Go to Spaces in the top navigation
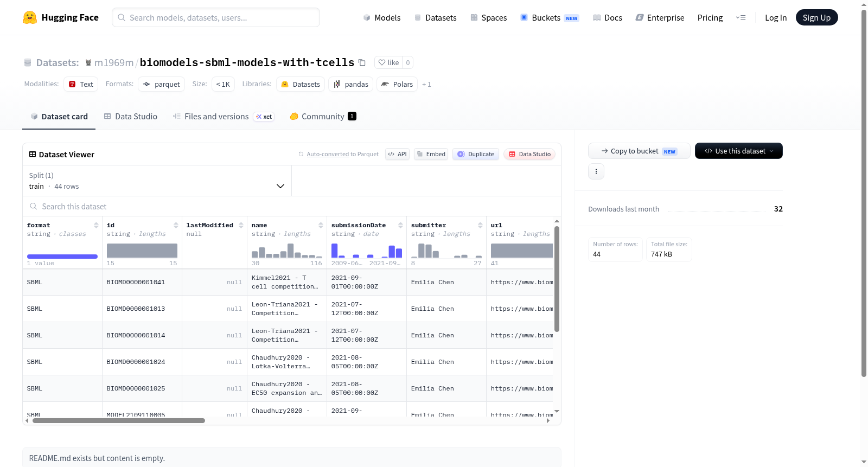This screenshot has height=467, width=868. click(x=489, y=18)
